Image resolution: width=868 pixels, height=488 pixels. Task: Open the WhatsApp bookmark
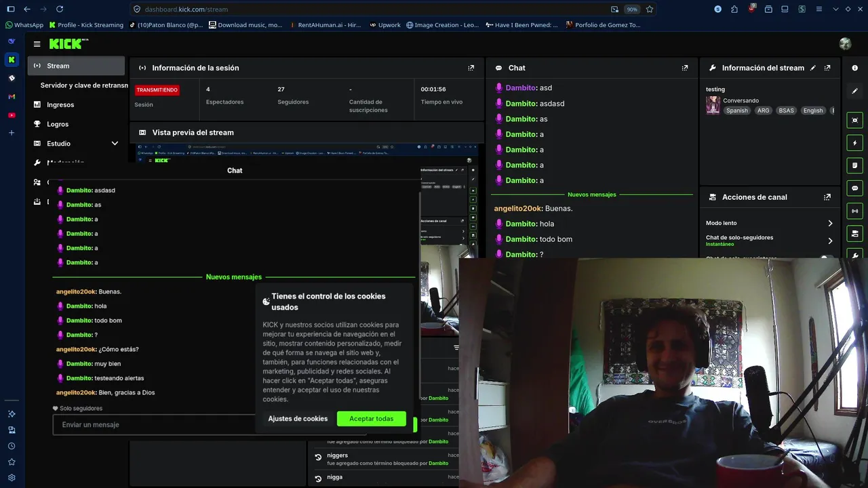[24, 25]
